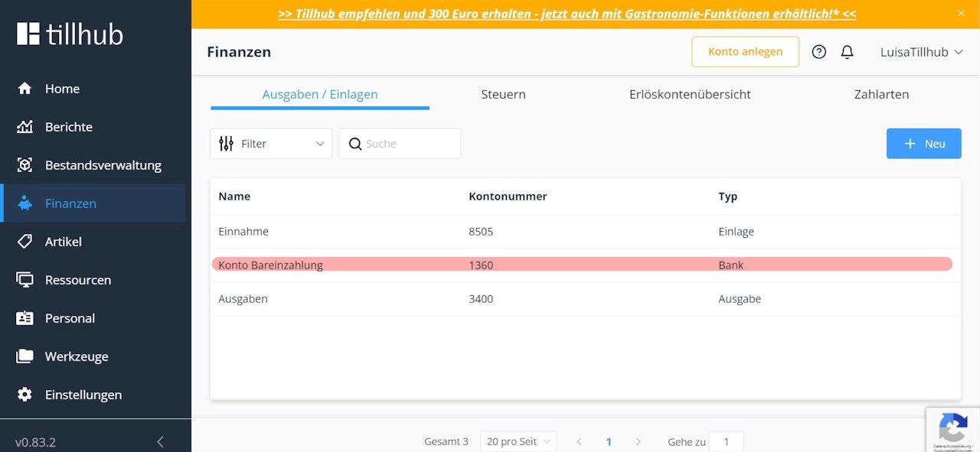Open notifications via the bell icon
The image size is (980, 452).
click(847, 51)
